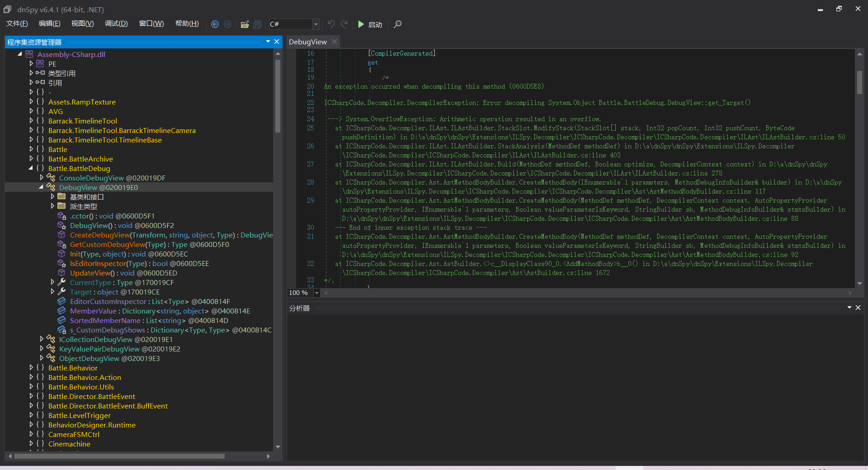This screenshot has width=868, height=470.
Task: Open the C# language dropdown
Action: click(316, 24)
